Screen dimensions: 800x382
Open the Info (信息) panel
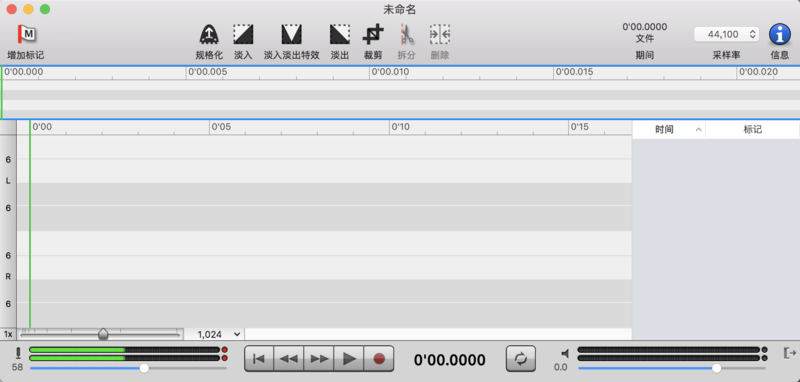click(780, 35)
